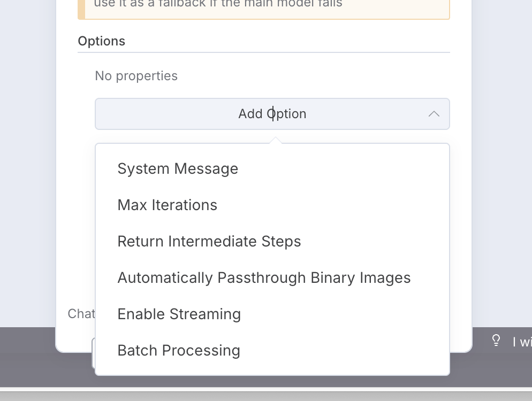Viewport: 532px width, 401px height.
Task: Click the backdrop left of the panel
Action: [27, 160]
